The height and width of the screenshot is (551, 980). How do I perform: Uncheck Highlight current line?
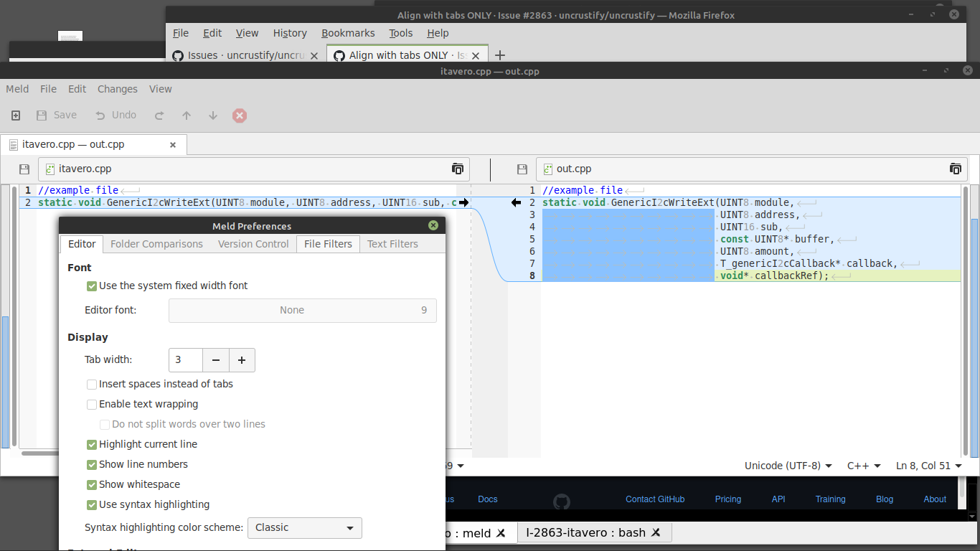[x=92, y=444]
